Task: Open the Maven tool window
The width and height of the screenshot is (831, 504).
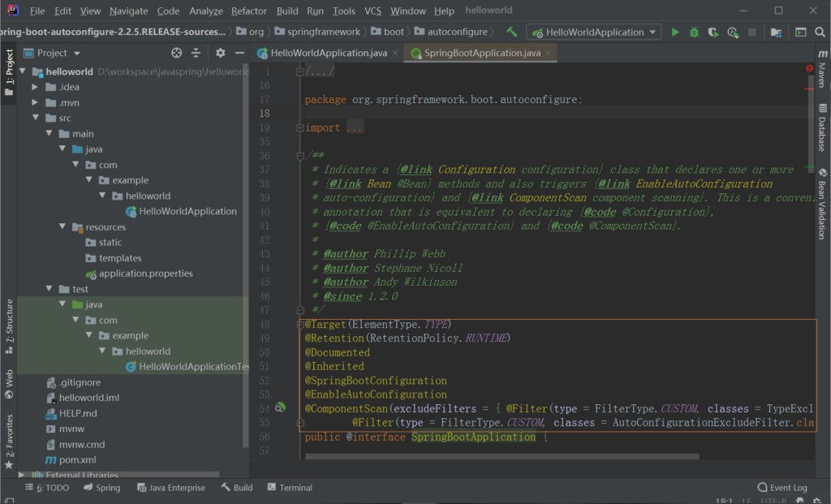Action: pyautogui.click(x=822, y=69)
